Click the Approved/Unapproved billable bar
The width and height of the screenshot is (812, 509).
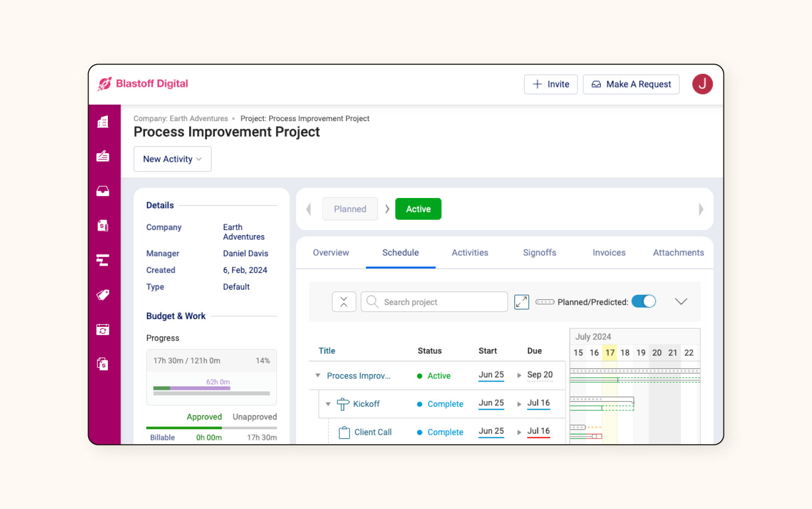pos(212,428)
